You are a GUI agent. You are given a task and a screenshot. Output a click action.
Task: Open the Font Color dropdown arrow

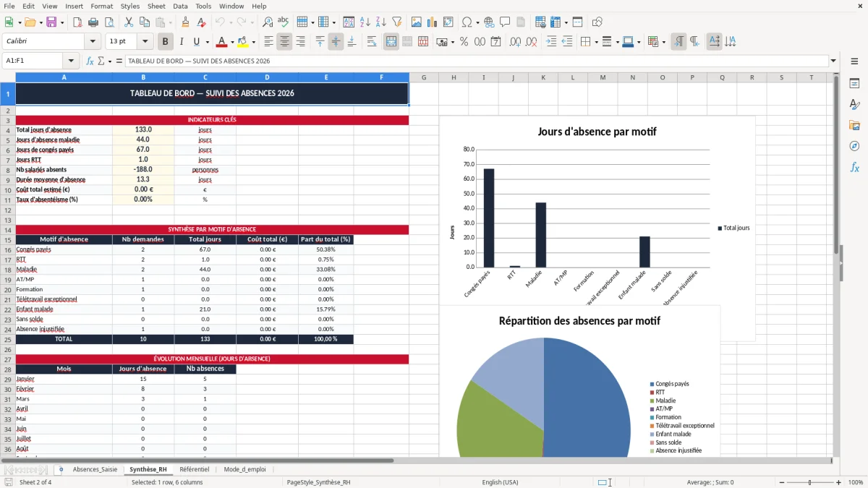231,42
